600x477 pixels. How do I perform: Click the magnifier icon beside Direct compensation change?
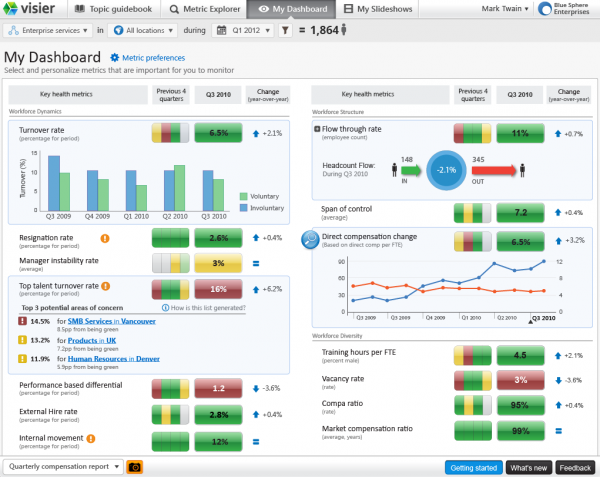tap(310, 240)
